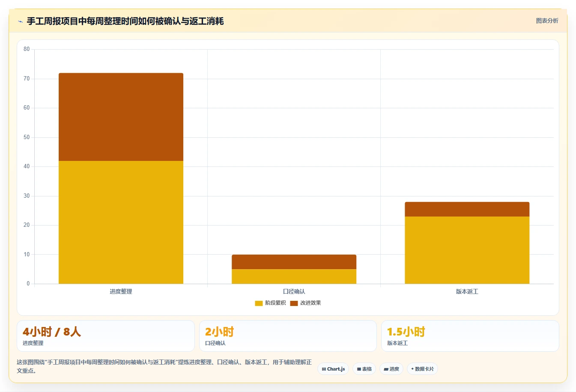This screenshot has height=392, width=576.
Task: Open the 1.5小时 版本返工 data card
Action: pyautogui.click(x=470, y=336)
